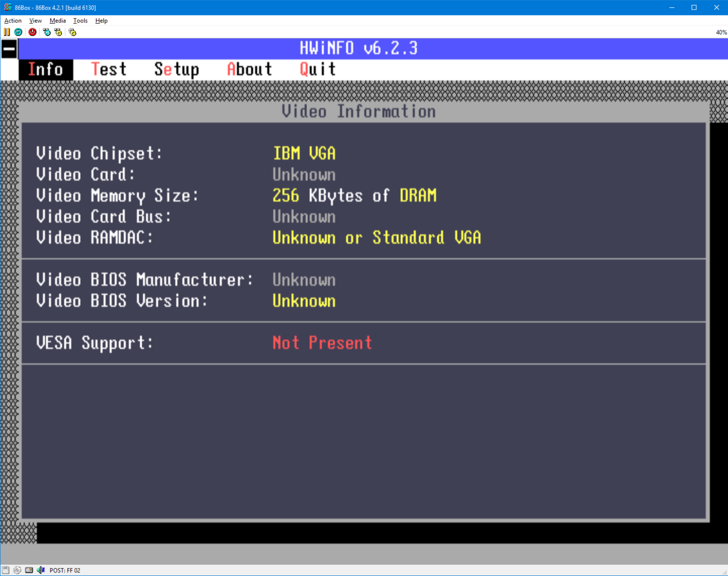Click the red "Not Present" value
The height and width of the screenshot is (576, 728).
point(322,343)
